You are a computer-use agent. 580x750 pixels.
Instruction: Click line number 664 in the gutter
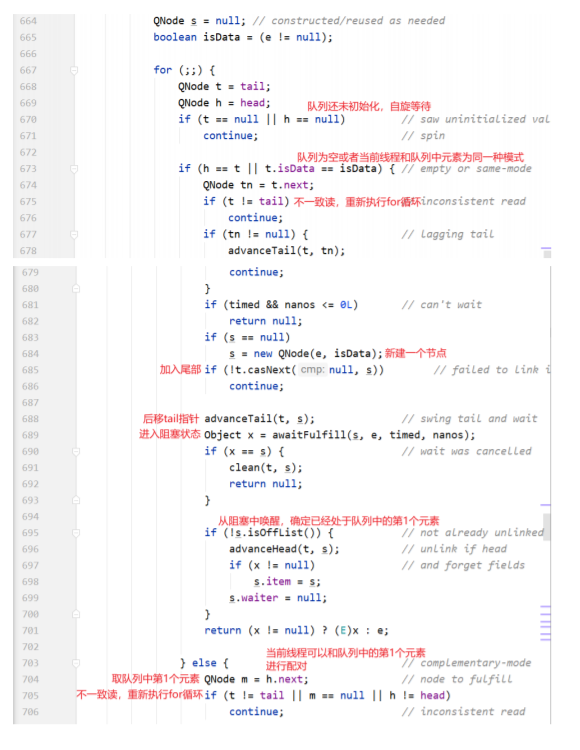28,21
